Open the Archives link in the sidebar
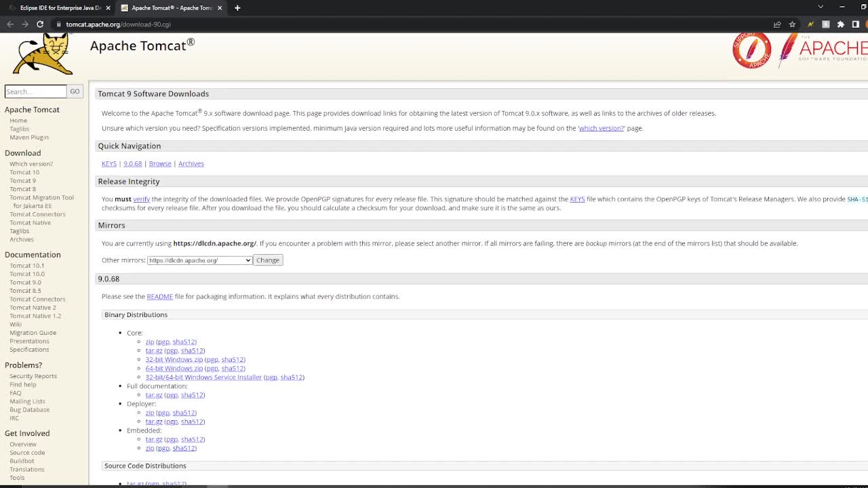This screenshot has width=868, height=488. pos(22,239)
